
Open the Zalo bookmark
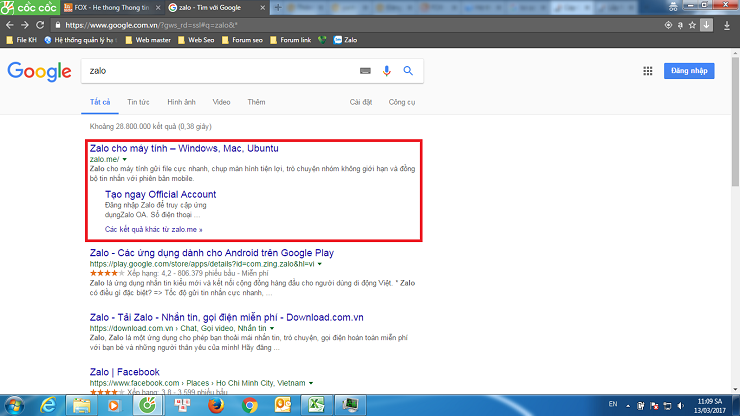[345, 40]
